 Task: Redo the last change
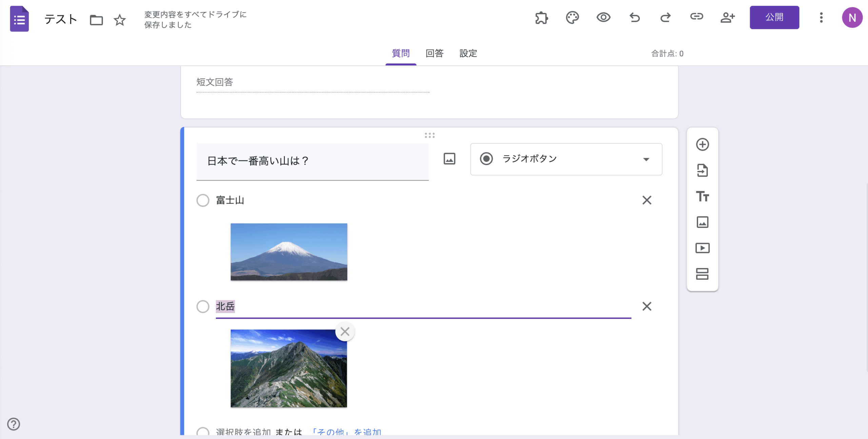666,18
